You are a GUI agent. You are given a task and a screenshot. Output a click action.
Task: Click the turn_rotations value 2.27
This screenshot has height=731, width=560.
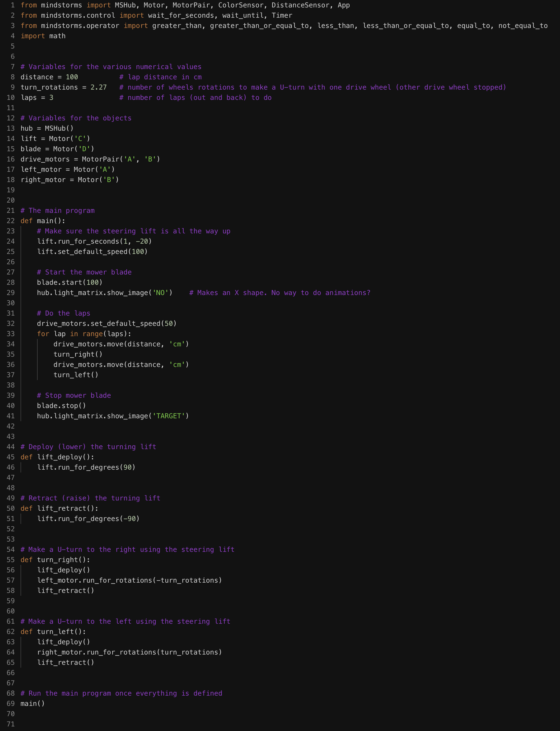(99, 87)
